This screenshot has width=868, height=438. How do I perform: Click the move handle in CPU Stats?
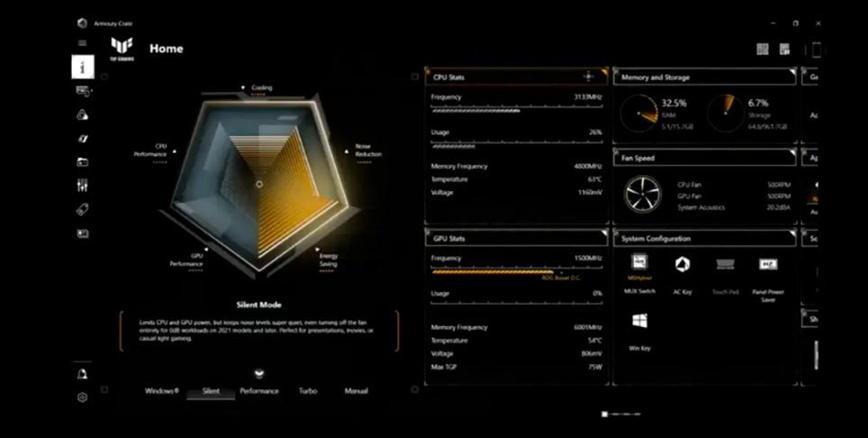(589, 77)
